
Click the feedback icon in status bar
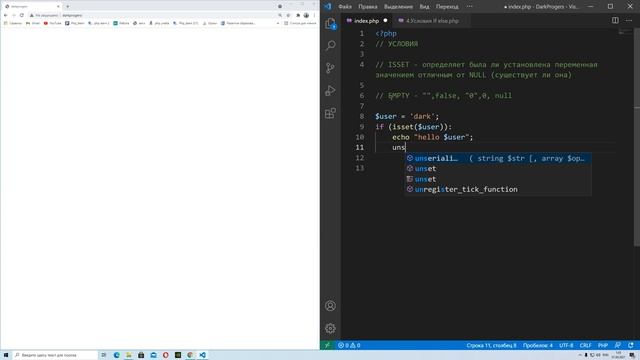pos(618,345)
